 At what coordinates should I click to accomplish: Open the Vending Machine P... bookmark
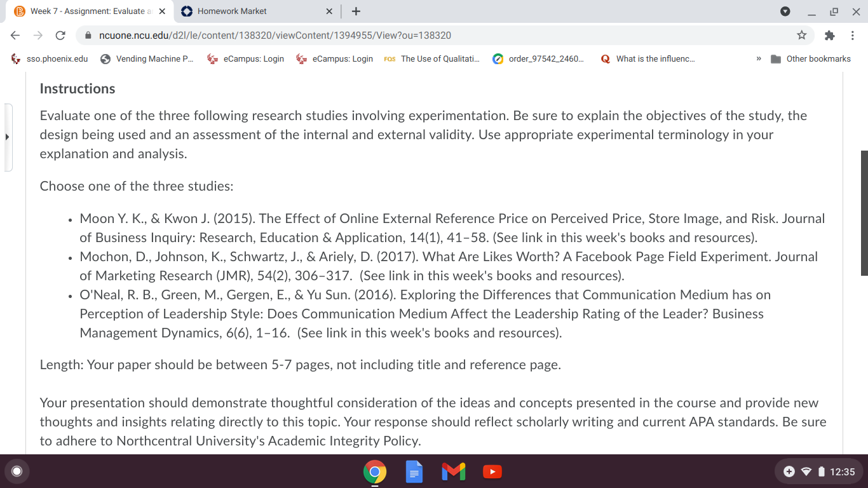point(147,58)
